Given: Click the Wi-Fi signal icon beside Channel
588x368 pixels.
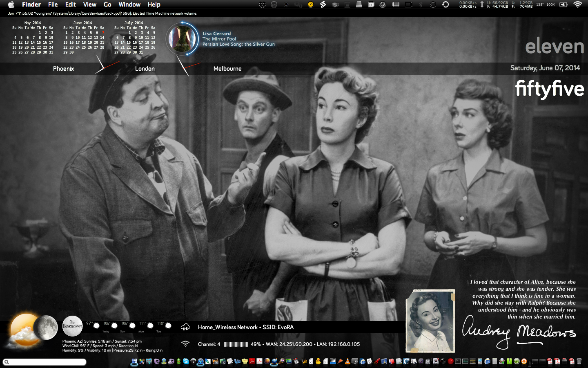Looking at the screenshot, I should [185, 344].
